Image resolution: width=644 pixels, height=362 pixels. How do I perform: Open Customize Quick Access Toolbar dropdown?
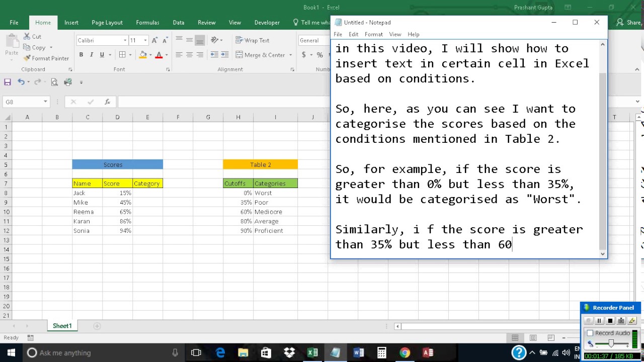pos(81,82)
